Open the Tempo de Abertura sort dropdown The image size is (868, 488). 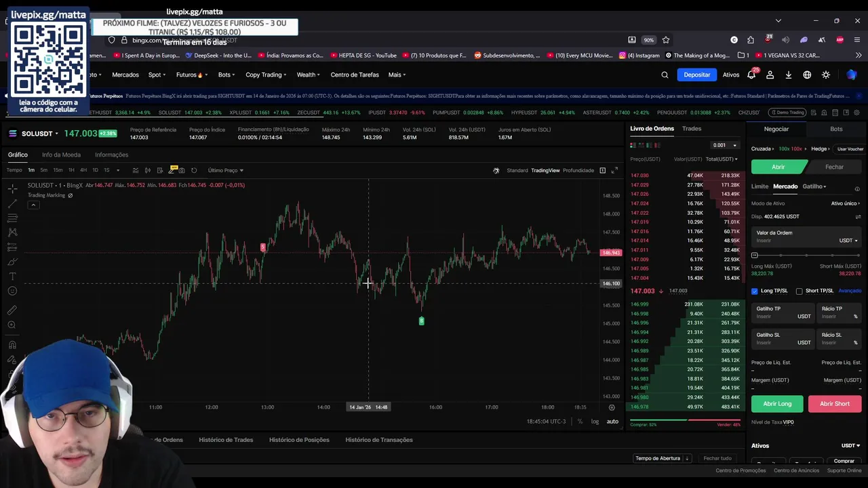(x=662, y=458)
